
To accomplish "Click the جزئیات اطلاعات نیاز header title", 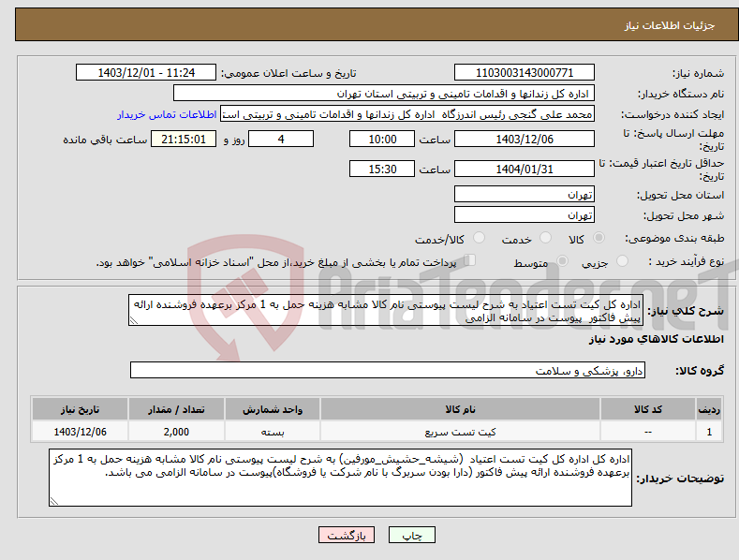I will (670, 25).
